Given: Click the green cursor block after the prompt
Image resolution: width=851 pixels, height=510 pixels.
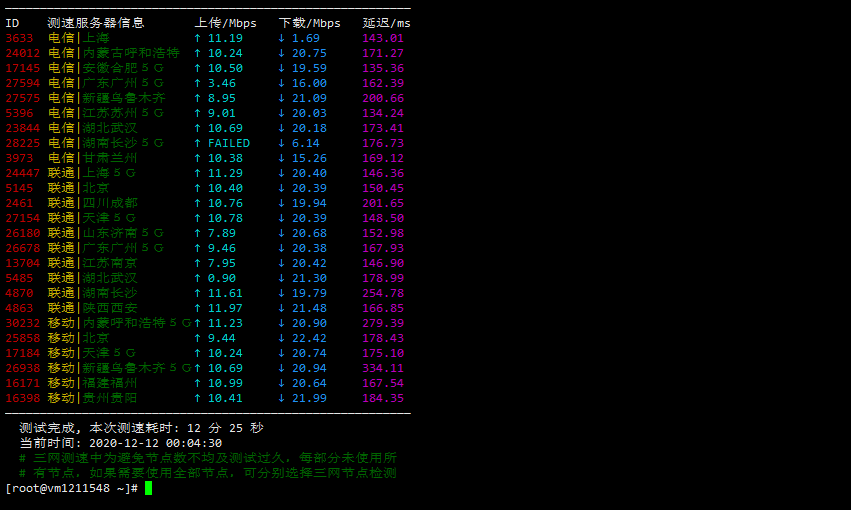Looking at the screenshot, I should pos(148,488).
